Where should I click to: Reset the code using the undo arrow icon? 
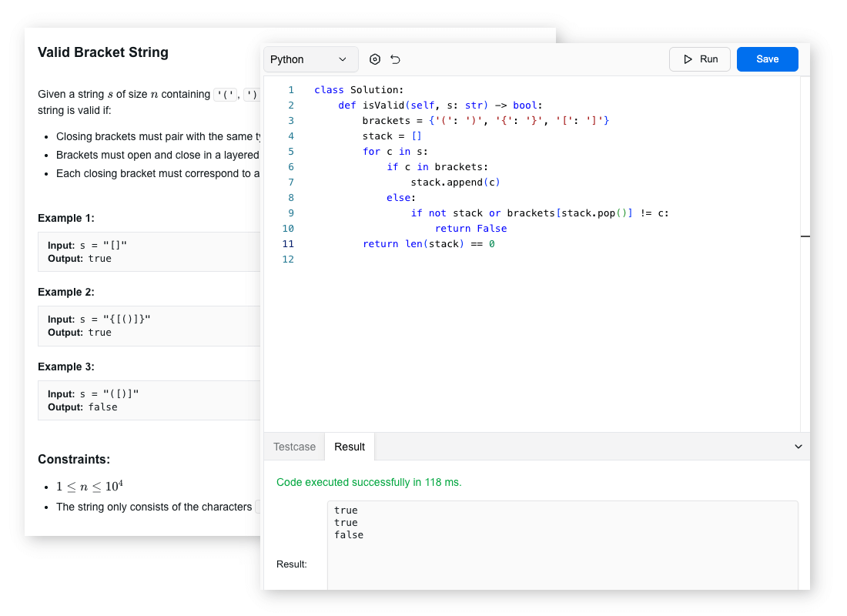coord(395,59)
